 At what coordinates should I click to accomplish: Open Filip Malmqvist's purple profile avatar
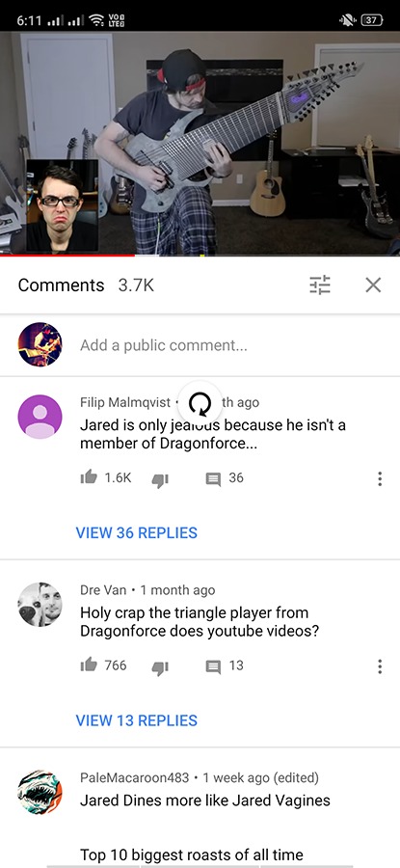coord(40,417)
